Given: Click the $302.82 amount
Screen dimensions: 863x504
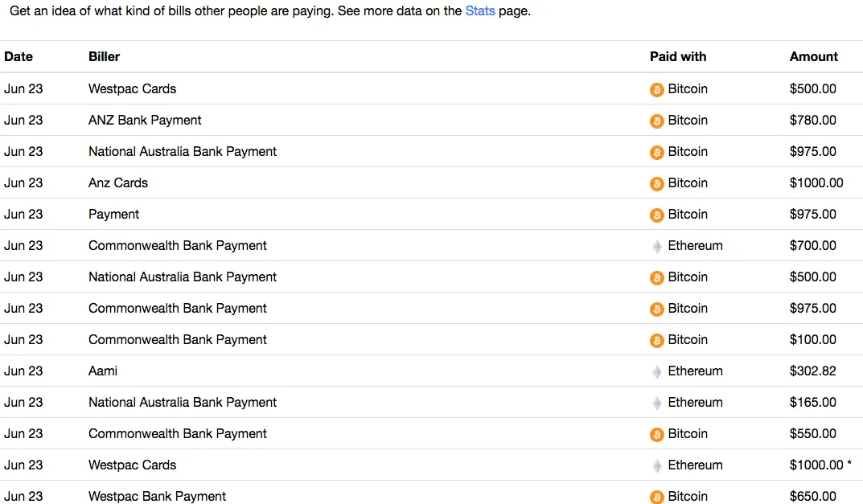Looking at the screenshot, I should click(812, 371).
